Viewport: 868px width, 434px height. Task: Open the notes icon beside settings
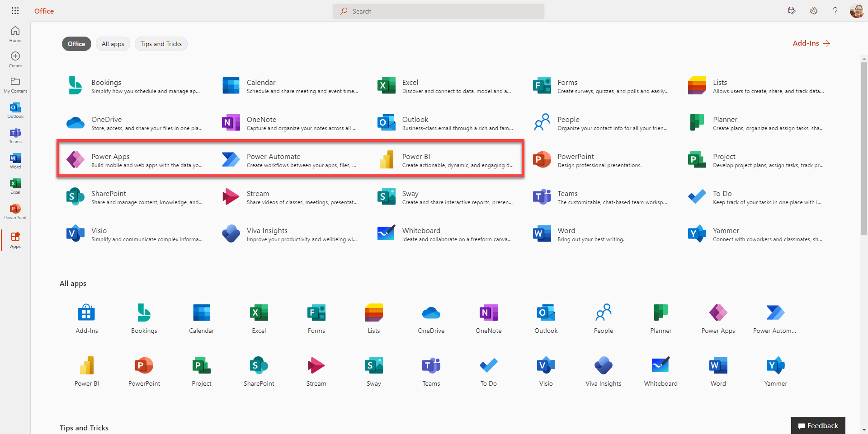coord(792,11)
